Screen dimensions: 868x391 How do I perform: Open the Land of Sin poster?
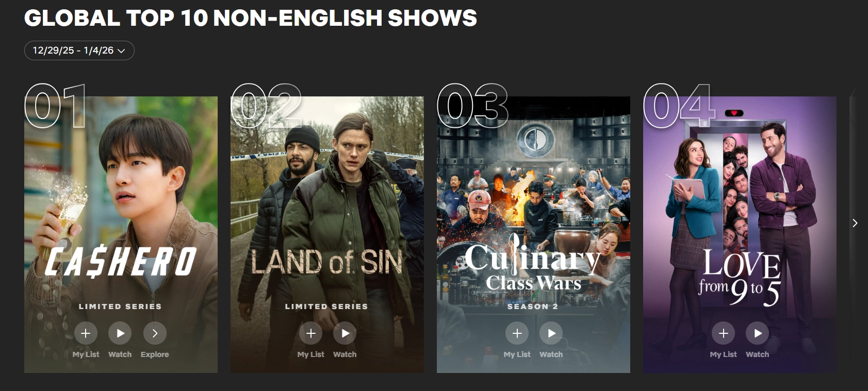(327, 234)
